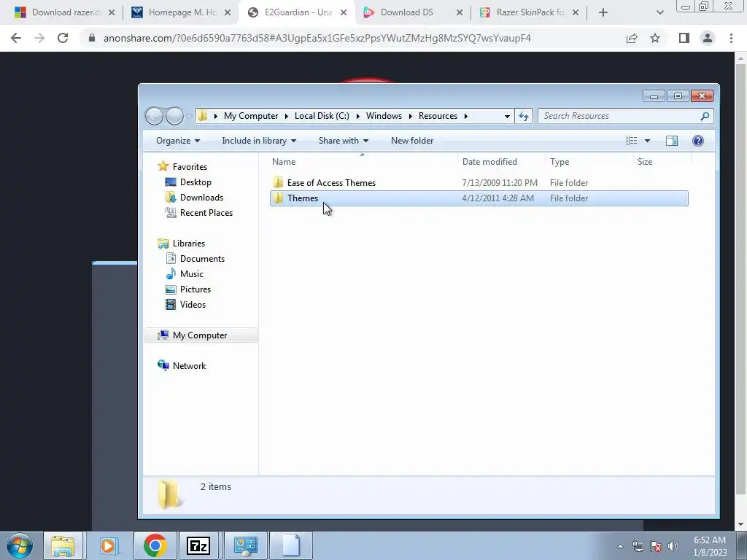Click the Chrome address bar URL
Image resolution: width=747 pixels, height=560 pixels.
[317, 38]
